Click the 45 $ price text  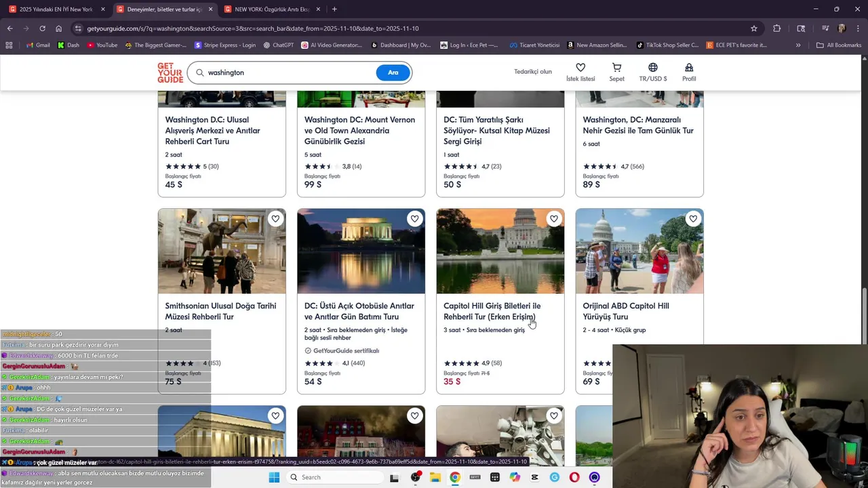174,185
